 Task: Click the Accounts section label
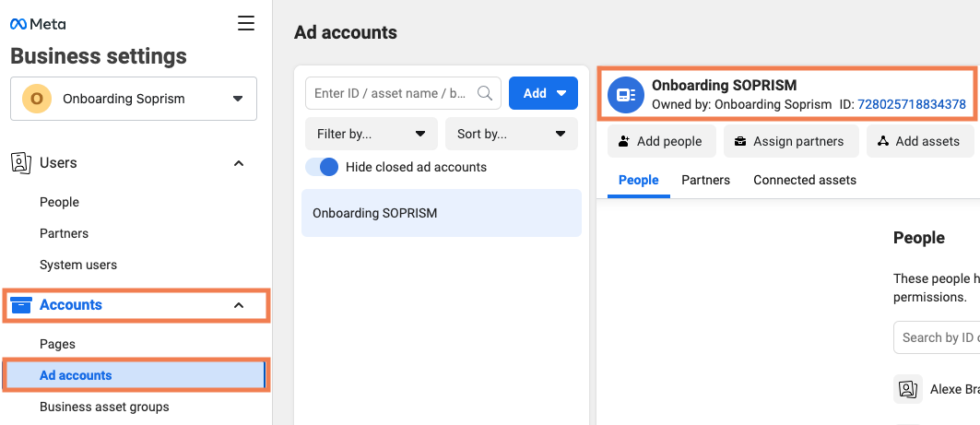tap(71, 305)
